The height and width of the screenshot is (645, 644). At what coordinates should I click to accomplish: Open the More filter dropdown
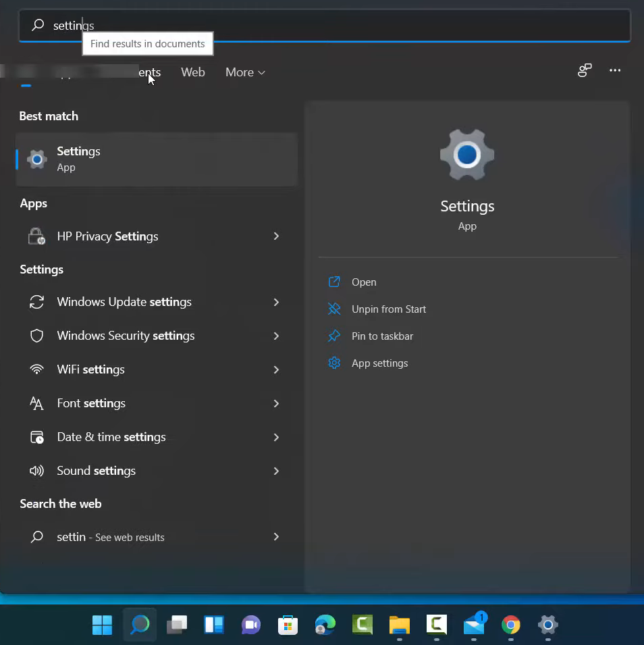tap(245, 72)
